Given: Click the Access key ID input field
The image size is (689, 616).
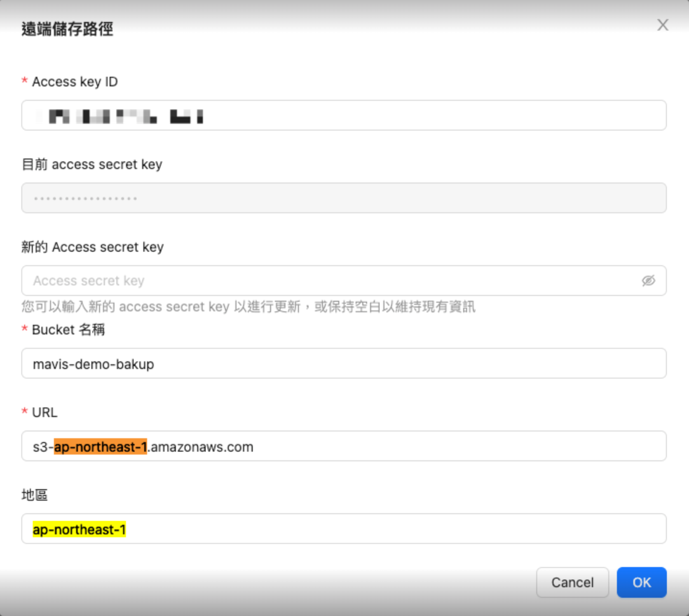Looking at the screenshot, I should point(371,115).
